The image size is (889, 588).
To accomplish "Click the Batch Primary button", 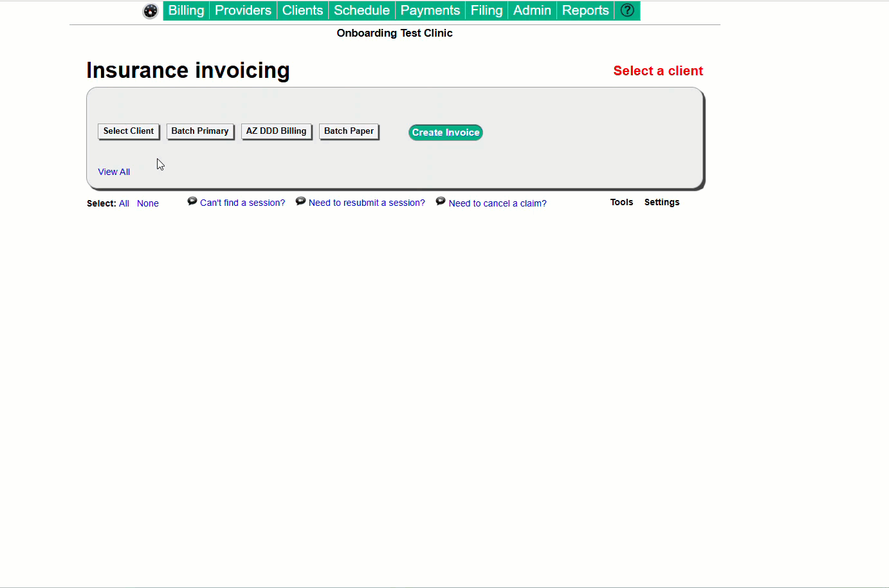I will click(200, 131).
